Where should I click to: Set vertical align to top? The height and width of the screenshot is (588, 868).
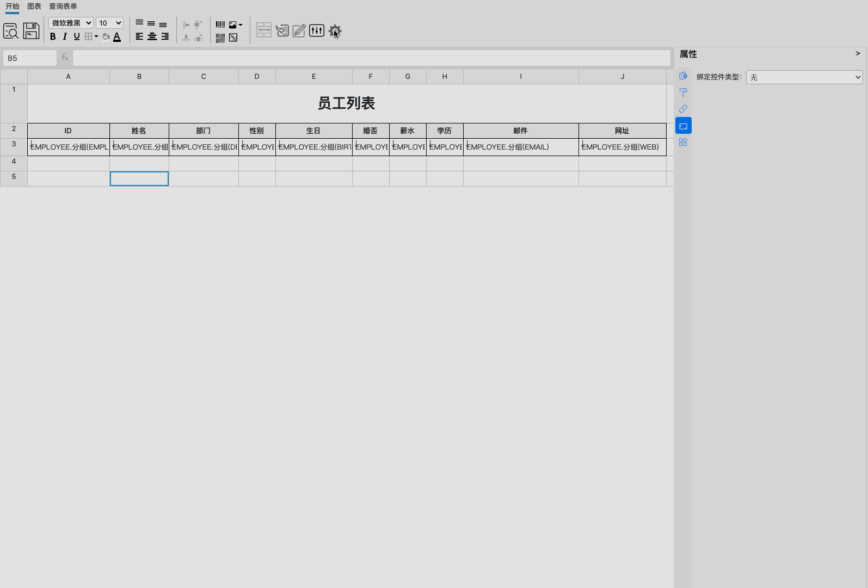coord(139,23)
